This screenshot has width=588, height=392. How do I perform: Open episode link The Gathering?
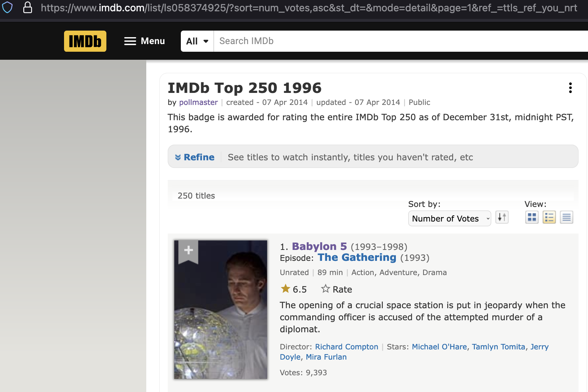click(x=357, y=258)
